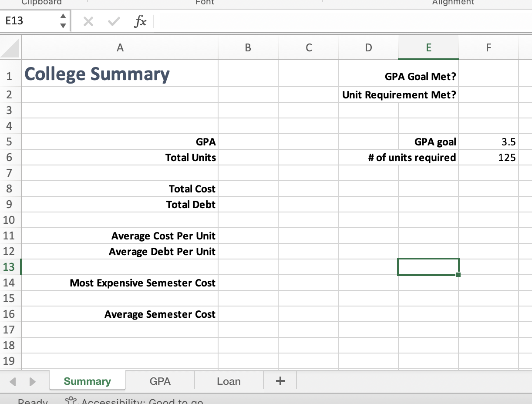
Task: Open the Loan sheet tab
Action: coord(229,380)
